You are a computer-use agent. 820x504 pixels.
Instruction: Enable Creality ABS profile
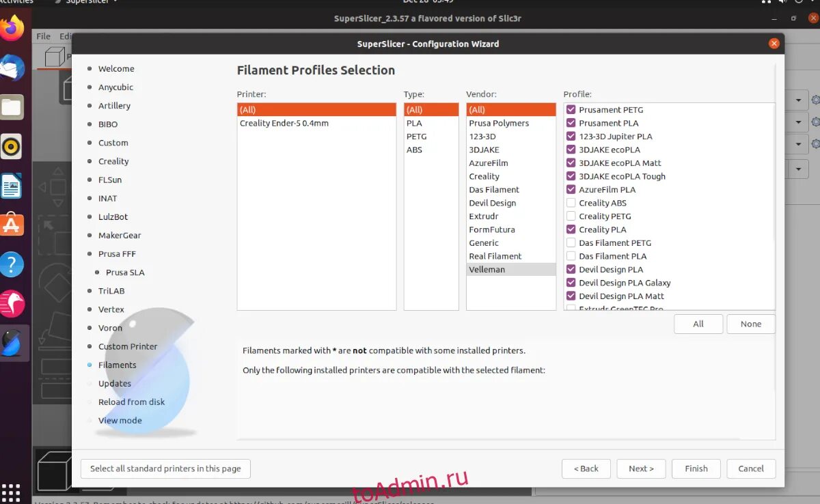pos(571,203)
